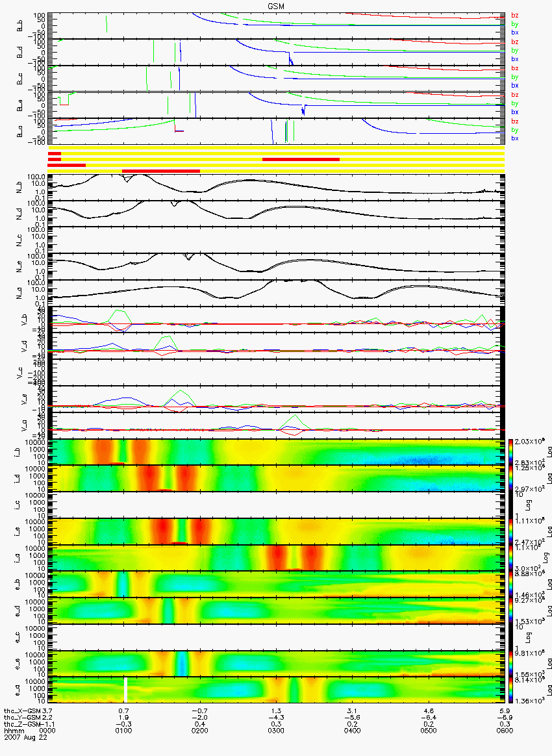Click the red segment in the bottom status bar
Screen dimensions: 552x756
point(161,171)
